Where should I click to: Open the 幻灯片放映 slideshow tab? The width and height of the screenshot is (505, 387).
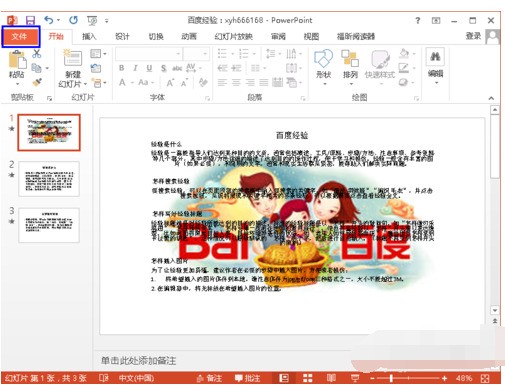pyautogui.click(x=233, y=36)
